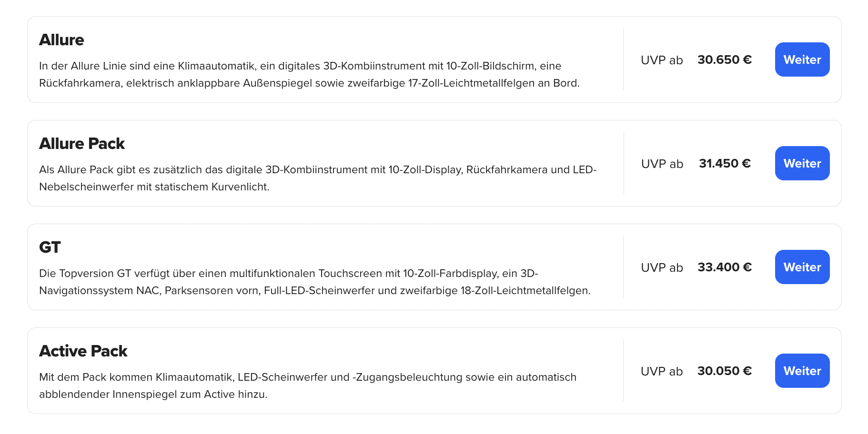This screenshot has height=434, width=868.
Task: Click the 30.050 € price
Action: pos(725,371)
